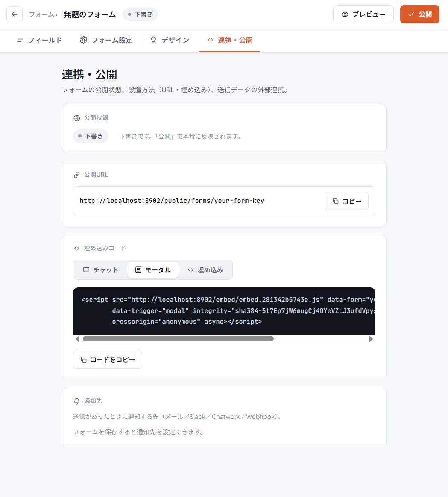Click inside the embed script code block
Image resolution: width=448 pixels, height=497 pixels.
click(224, 311)
